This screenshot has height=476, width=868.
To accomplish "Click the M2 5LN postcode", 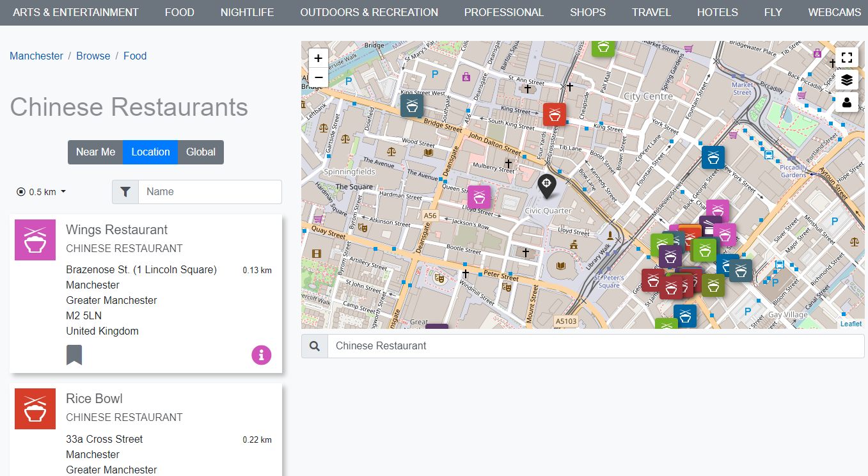I will click(x=84, y=316).
